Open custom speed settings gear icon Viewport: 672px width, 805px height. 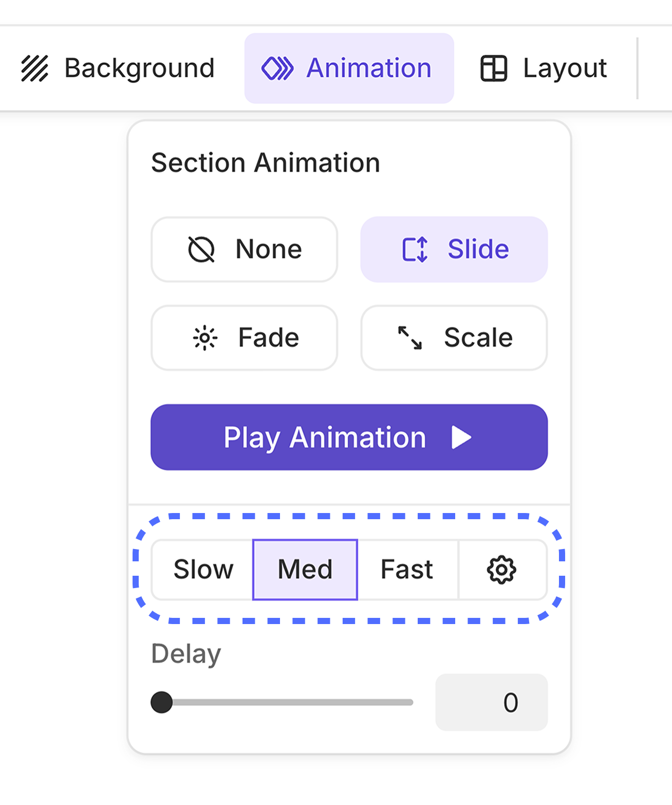coord(501,570)
